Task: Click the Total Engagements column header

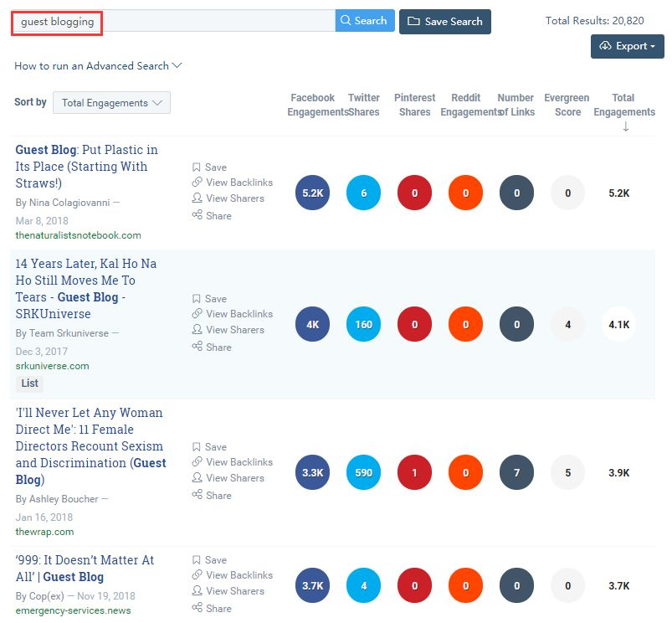Action: (624, 105)
